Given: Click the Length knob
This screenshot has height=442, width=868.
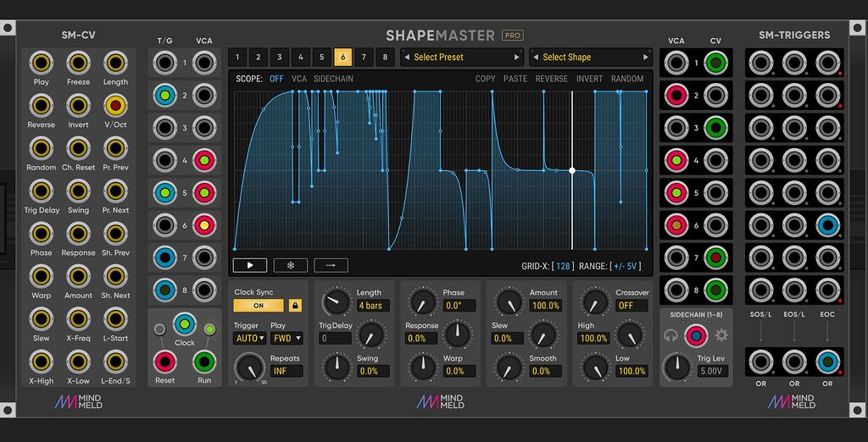Looking at the screenshot, I should click(336, 302).
